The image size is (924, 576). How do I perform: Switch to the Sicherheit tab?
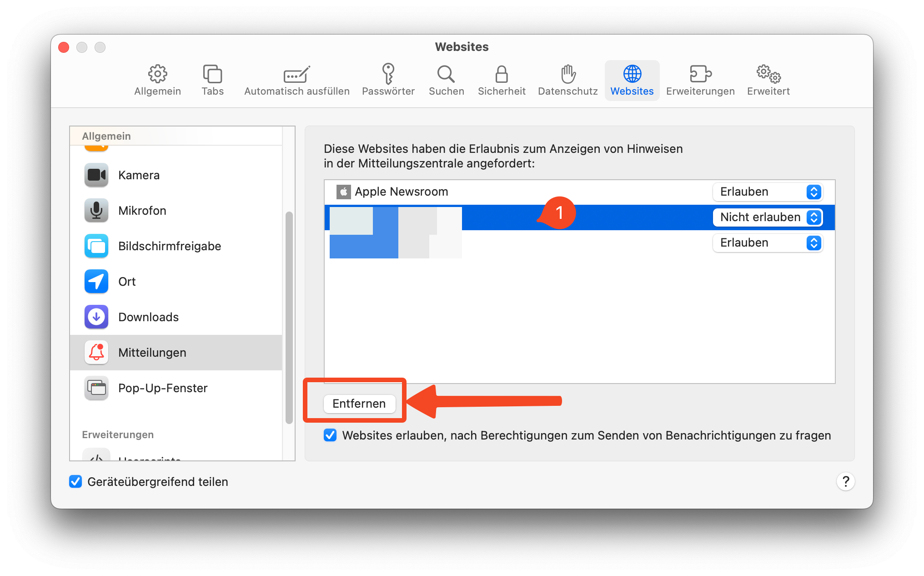tap(501, 80)
